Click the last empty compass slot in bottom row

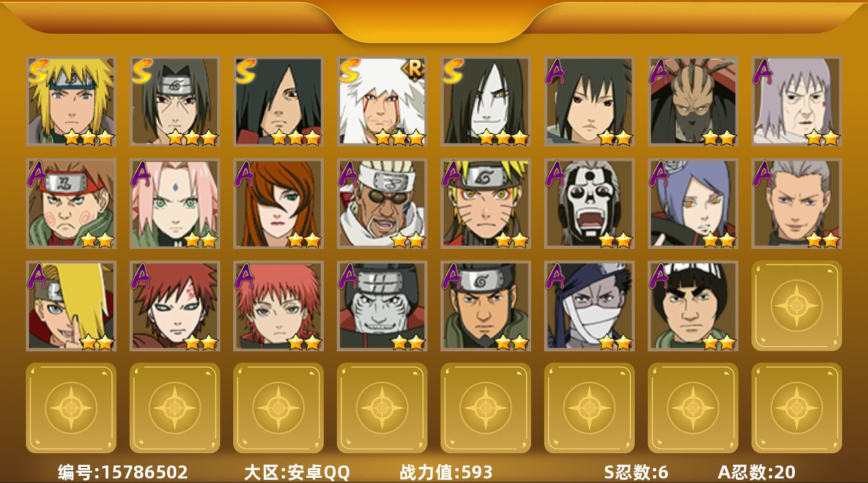click(796, 408)
